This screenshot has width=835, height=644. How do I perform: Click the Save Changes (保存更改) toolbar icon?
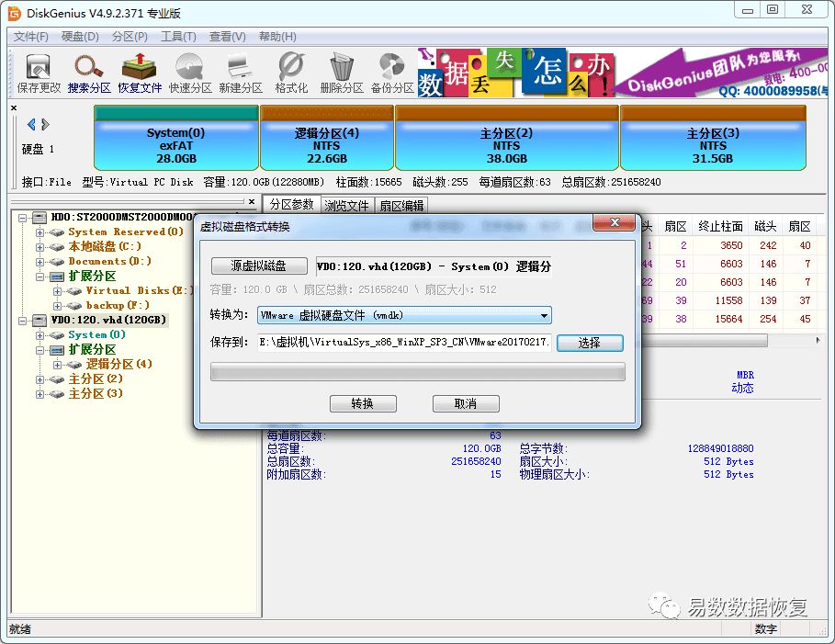(x=39, y=73)
